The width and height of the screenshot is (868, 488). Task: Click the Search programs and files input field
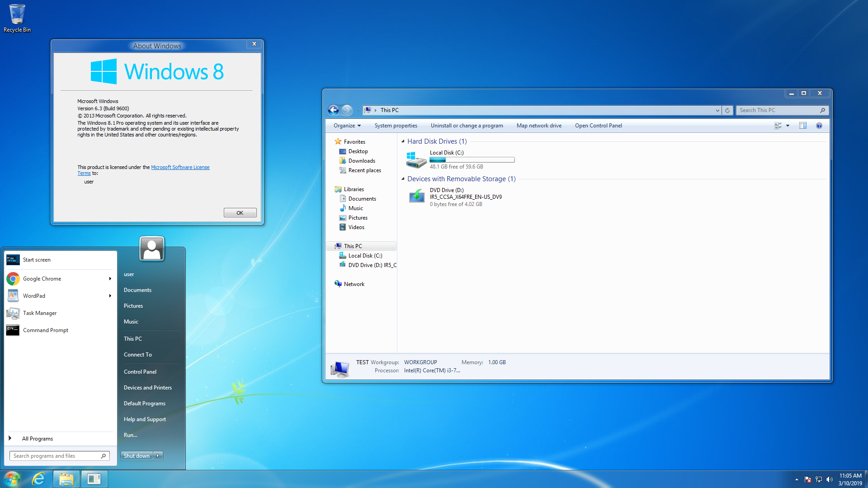coord(54,454)
